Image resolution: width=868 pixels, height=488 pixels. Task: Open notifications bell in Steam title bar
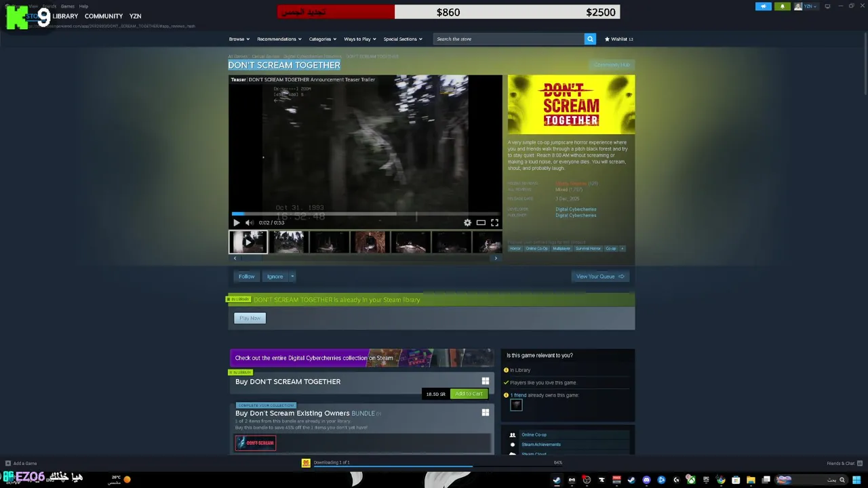(x=782, y=6)
